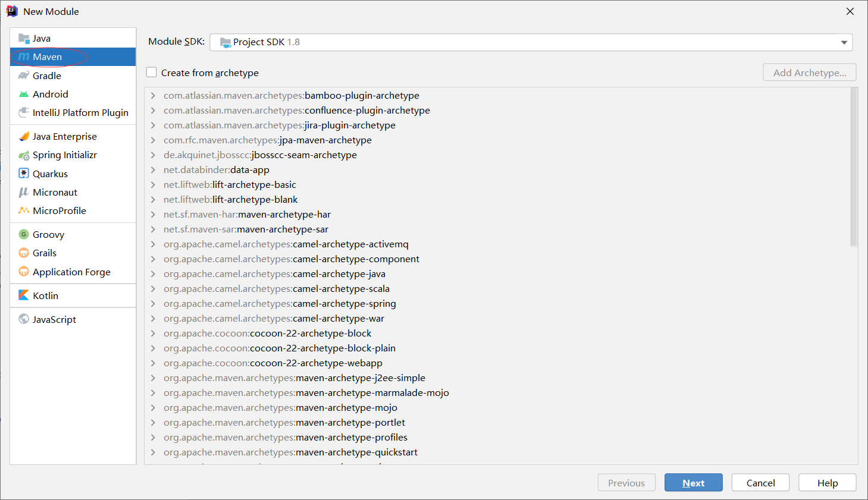
Task: Open Help for the dialog
Action: [827, 483]
